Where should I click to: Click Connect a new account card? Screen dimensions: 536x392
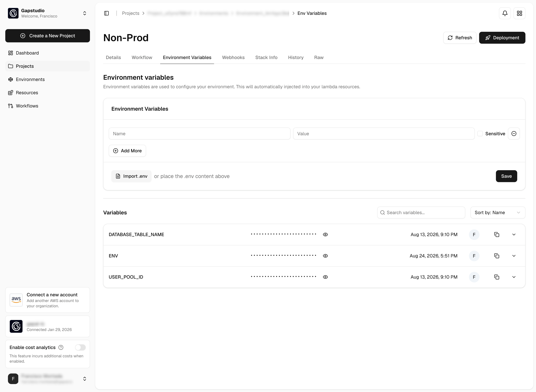point(47,300)
